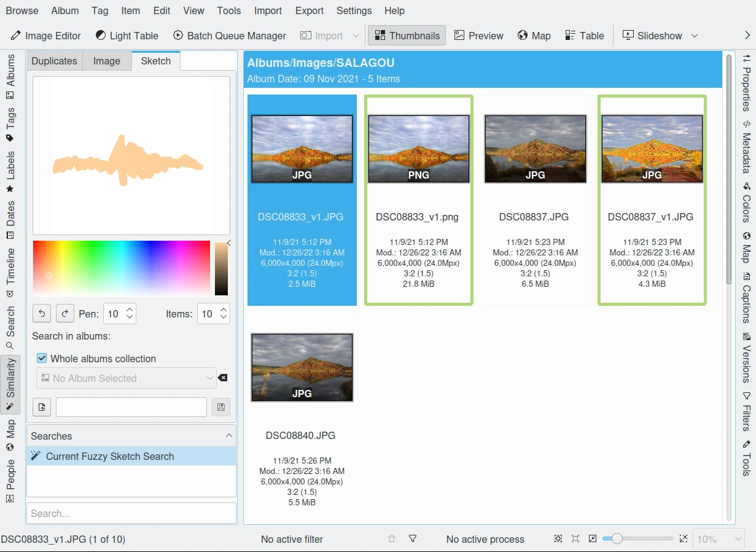Viewport: 756px width, 552px height.
Task: Redo the last sketch stroke
Action: point(65,314)
